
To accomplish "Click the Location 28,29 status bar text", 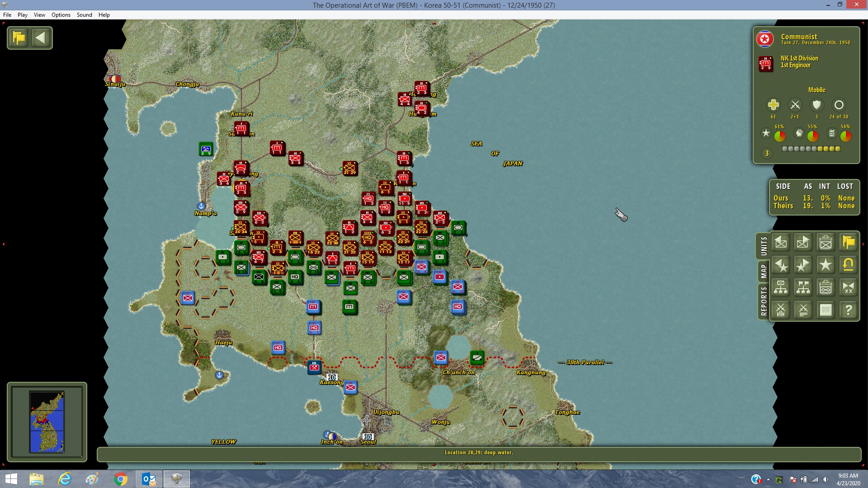I will [479, 452].
